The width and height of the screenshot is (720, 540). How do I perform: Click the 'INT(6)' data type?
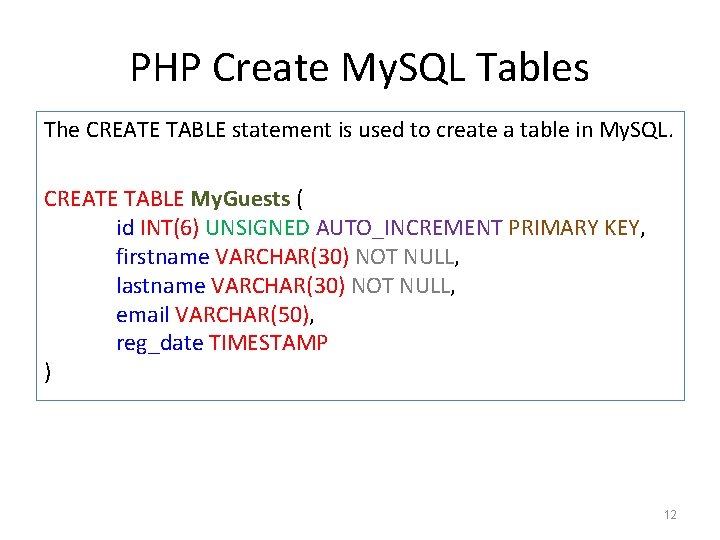(x=169, y=228)
